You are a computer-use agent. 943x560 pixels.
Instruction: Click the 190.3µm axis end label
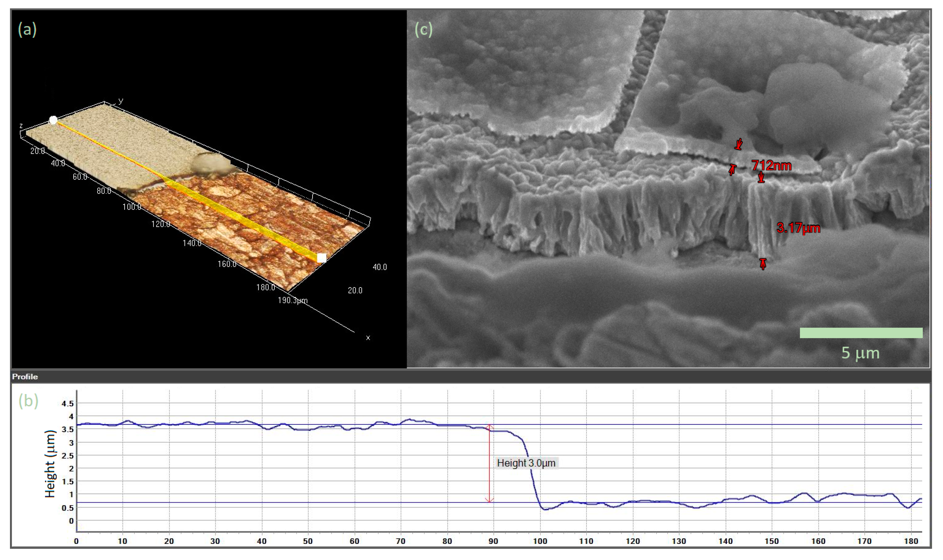click(293, 300)
